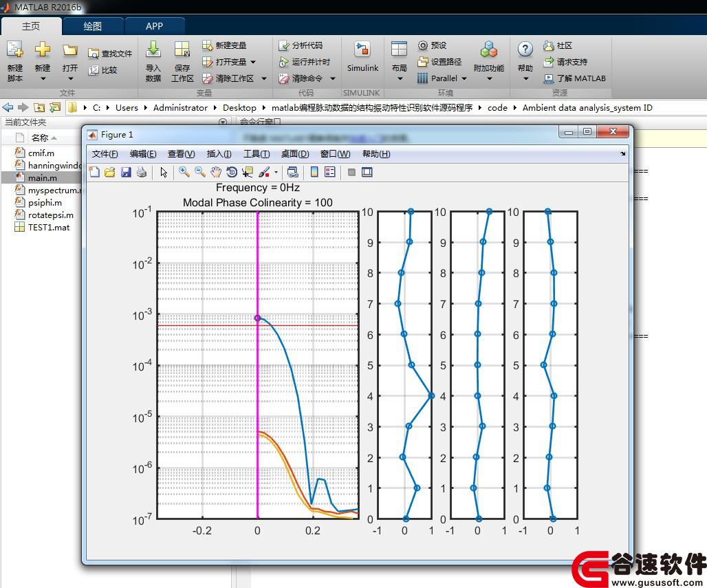Viewport: 707px width, 588px height.
Task: Open Preferences (预设) gear
Action: pos(432,45)
